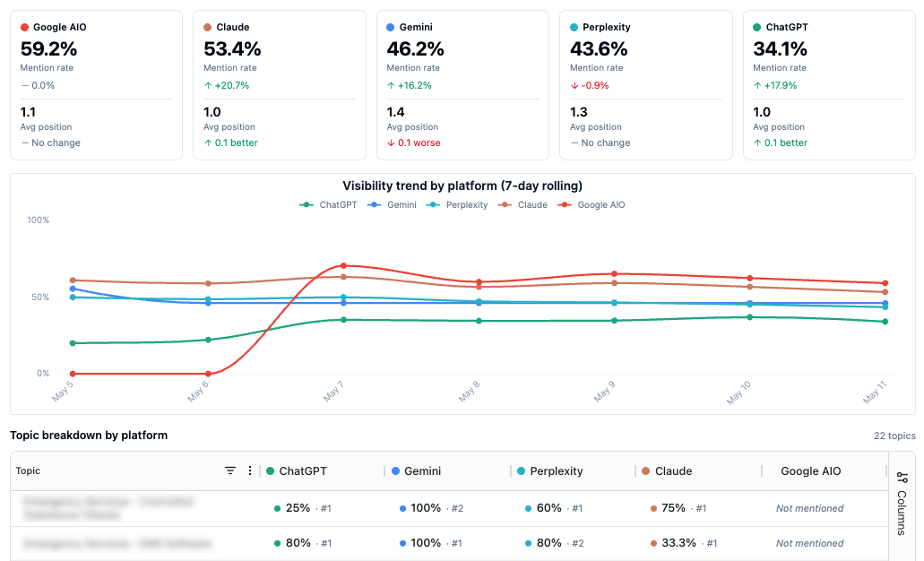The height and width of the screenshot is (561, 924).
Task: Toggle Gemini series in chart legend
Action: pyautogui.click(x=392, y=204)
